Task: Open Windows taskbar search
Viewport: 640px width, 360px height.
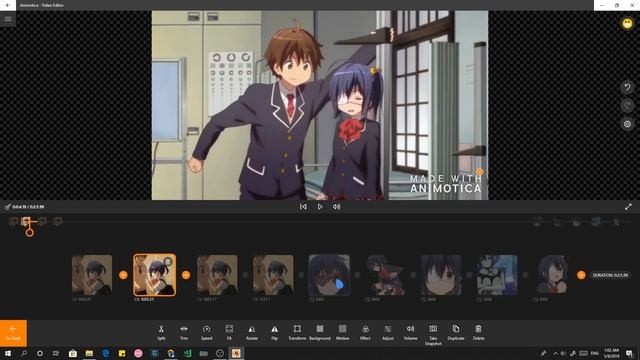Action: 24,353
